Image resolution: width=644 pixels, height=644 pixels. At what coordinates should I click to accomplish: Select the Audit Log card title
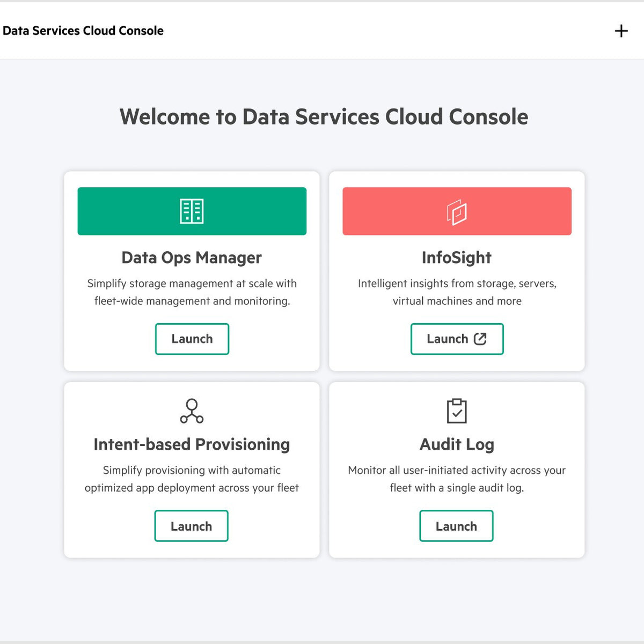coord(457,444)
